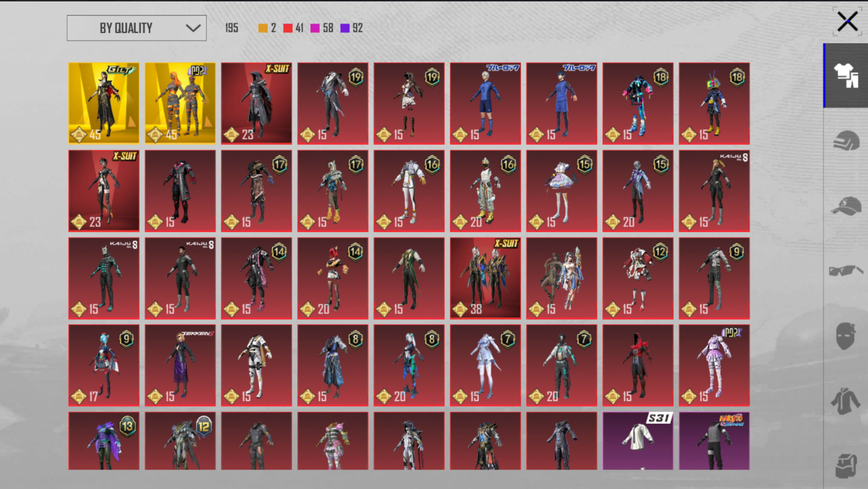This screenshot has height=489, width=868.
Task: Click the red quality color swatch
Action: pyautogui.click(x=288, y=28)
